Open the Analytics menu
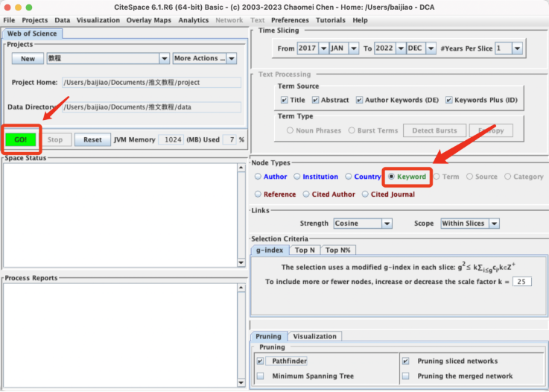Screen dimensions: 549x392 click(194, 20)
